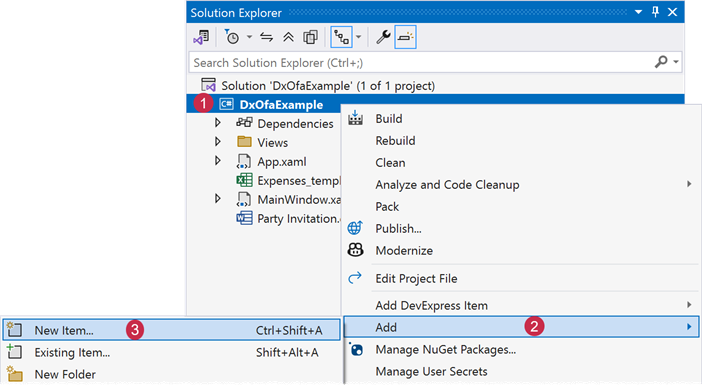
Task: Choose New Item... from the Add submenu
Action: 171,330
